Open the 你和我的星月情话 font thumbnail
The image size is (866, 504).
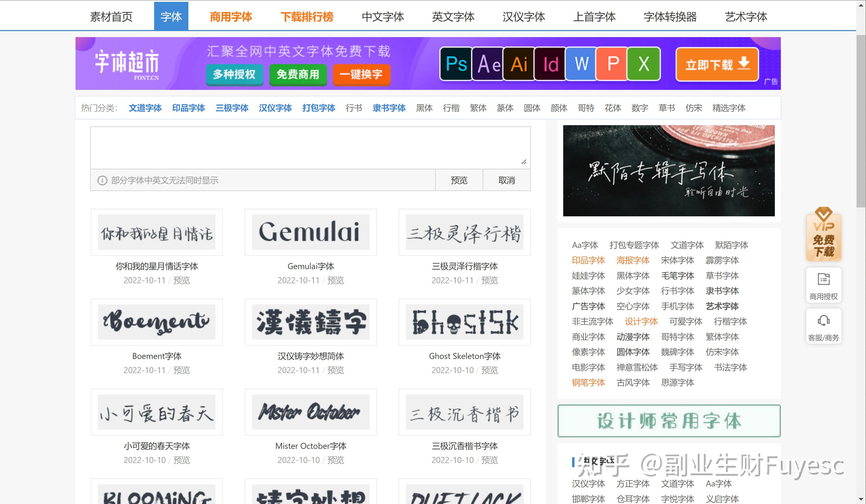pyautogui.click(x=157, y=232)
